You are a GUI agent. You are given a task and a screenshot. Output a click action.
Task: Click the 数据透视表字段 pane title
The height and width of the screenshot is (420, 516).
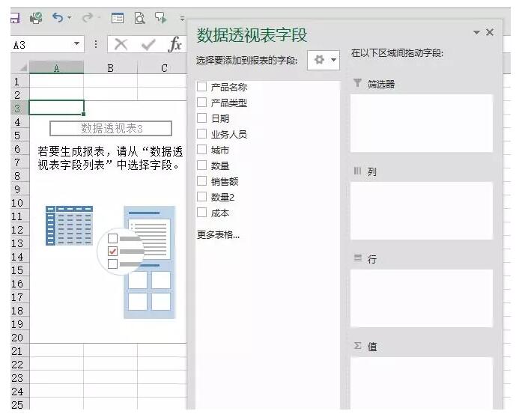252,35
